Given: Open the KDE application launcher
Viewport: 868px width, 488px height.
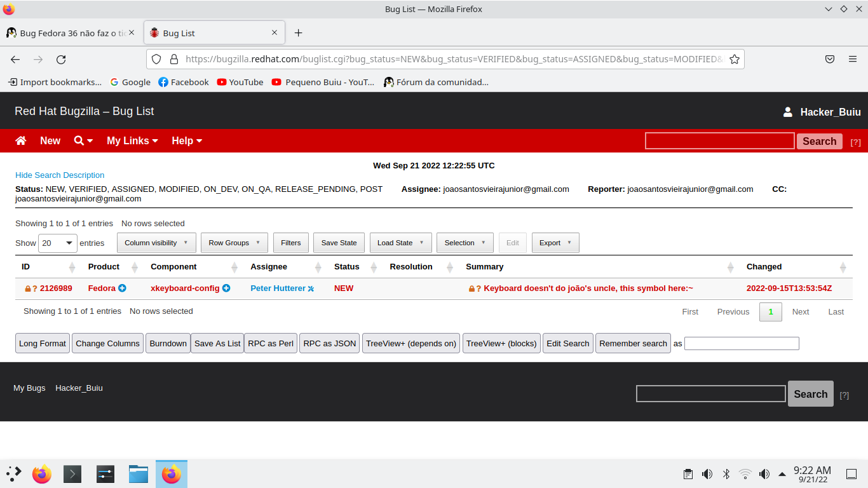Looking at the screenshot, I should pyautogui.click(x=14, y=473).
